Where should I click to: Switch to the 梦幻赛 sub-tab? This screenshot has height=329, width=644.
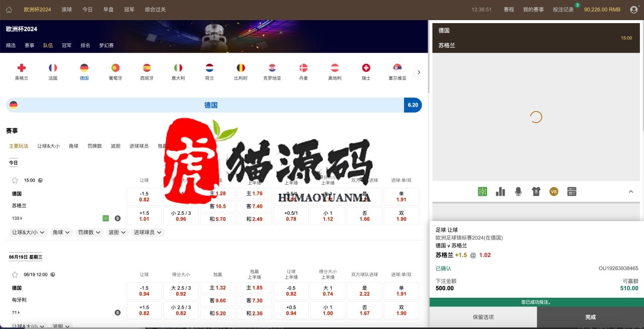tap(106, 45)
